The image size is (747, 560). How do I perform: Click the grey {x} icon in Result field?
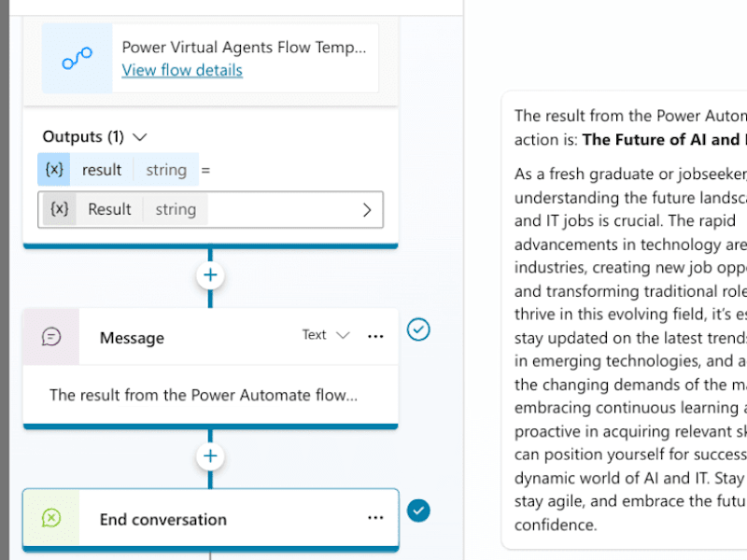pyautogui.click(x=59, y=209)
